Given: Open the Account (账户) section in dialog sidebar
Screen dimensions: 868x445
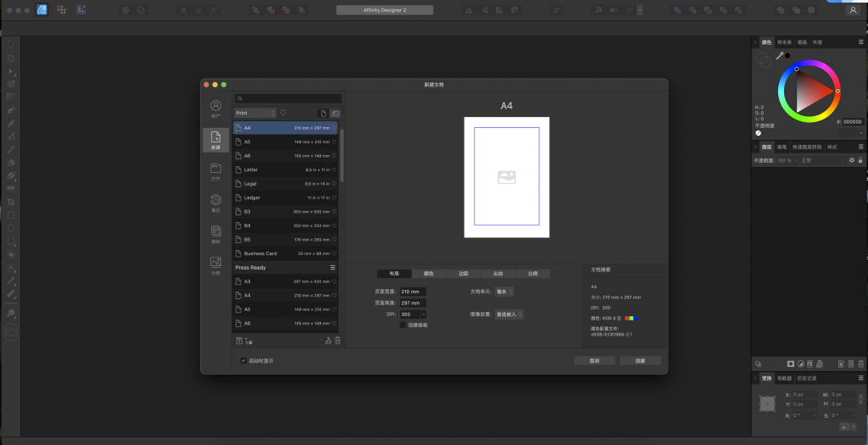Looking at the screenshot, I should 215,109.
